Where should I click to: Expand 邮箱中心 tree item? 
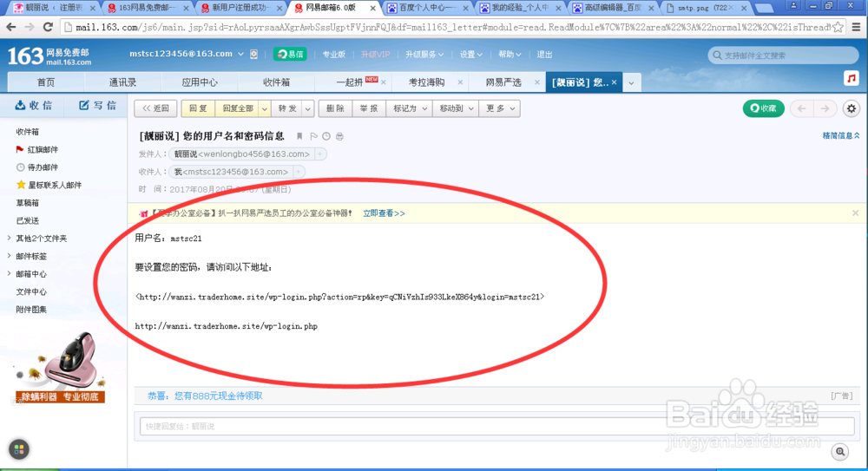[9, 273]
